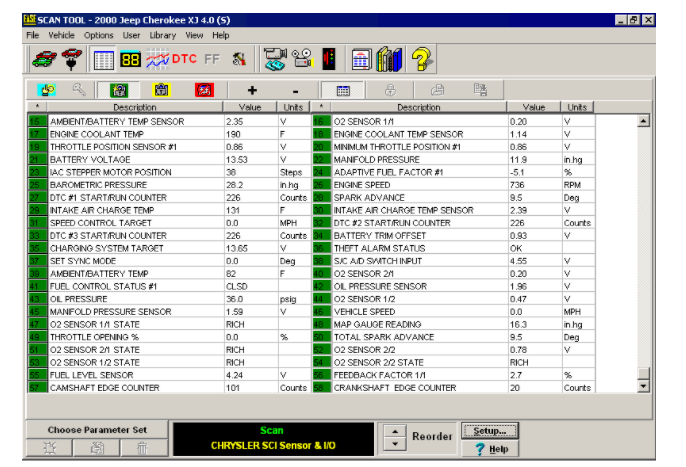Select the MANIFOLD PRESSURE row

[x=453, y=159]
